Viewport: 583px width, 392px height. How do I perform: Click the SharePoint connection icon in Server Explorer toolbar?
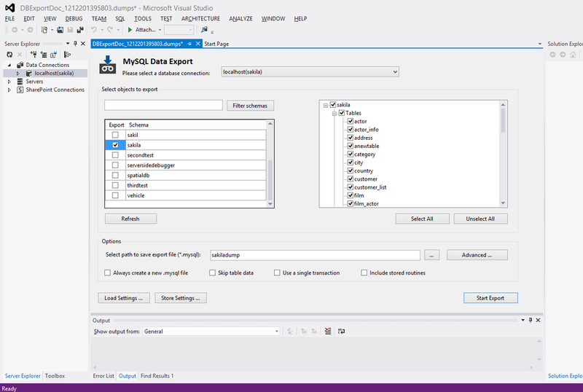53,55
